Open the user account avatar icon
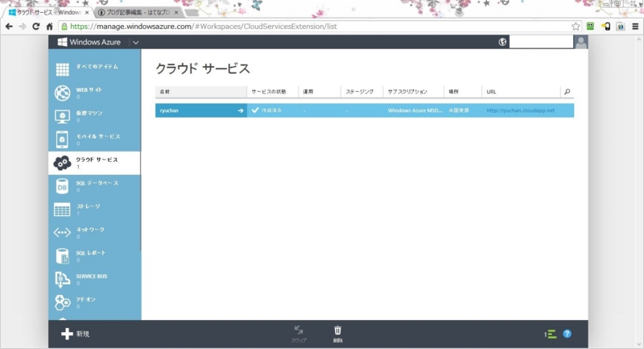Viewport: 644px width, 349px height. (x=580, y=42)
